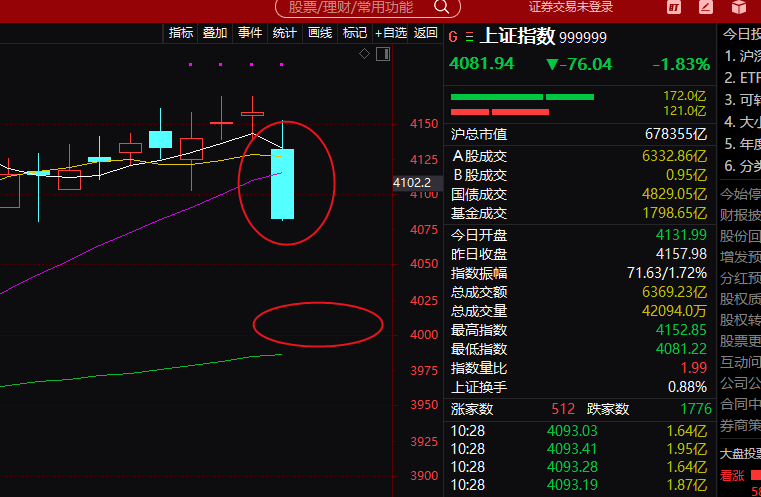Select the tick row priced 4093.19
Viewport: 761px width, 497px height.
coord(579,485)
